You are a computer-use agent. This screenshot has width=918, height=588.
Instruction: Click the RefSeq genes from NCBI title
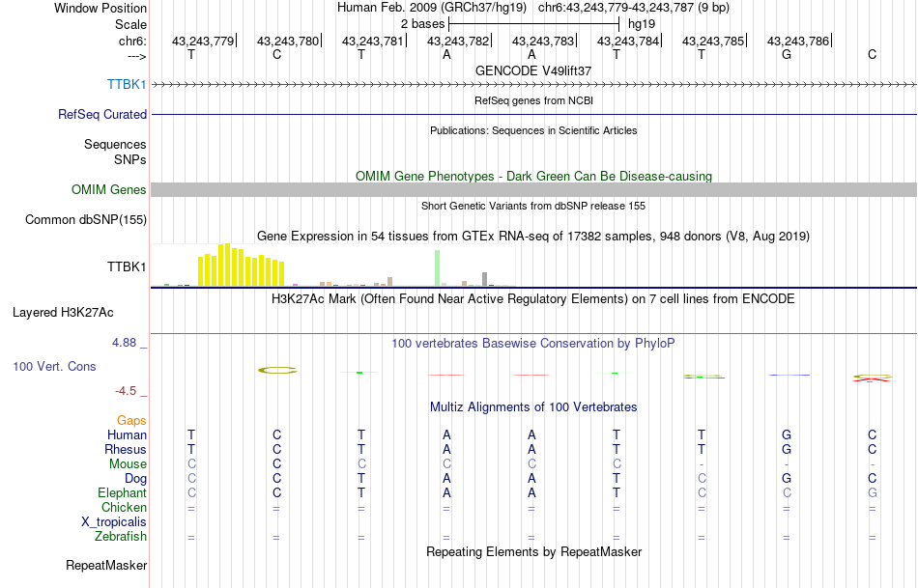coord(533,100)
